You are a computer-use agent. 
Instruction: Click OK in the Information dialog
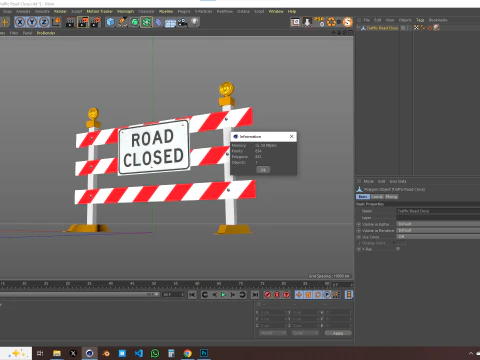263,170
